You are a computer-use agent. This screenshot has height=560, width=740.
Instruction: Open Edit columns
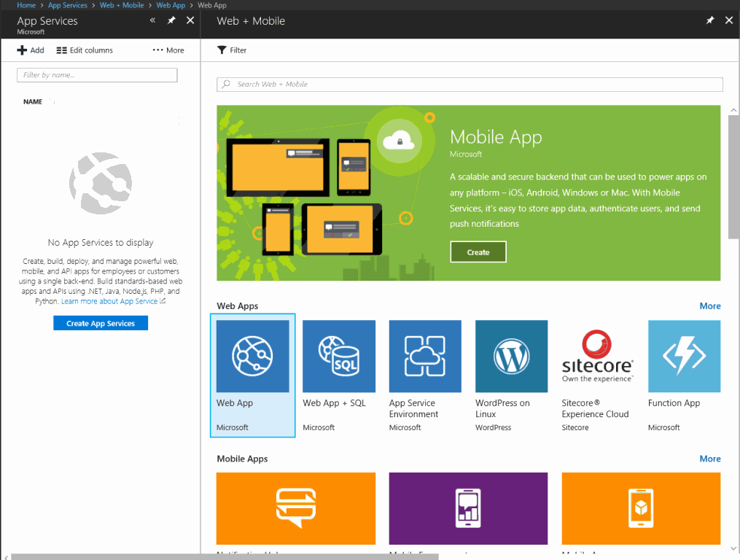click(x=85, y=50)
